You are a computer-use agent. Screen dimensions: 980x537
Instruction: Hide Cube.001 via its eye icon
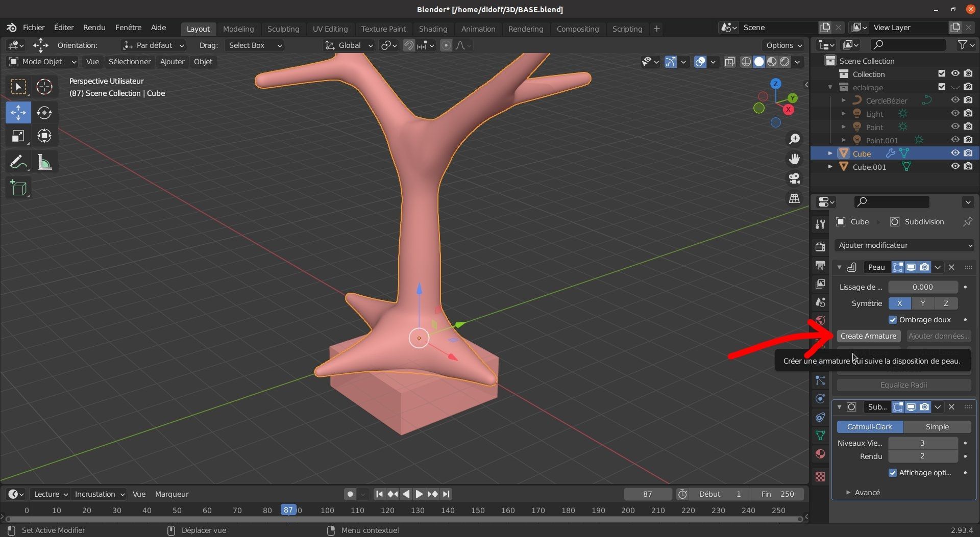coord(955,166)
